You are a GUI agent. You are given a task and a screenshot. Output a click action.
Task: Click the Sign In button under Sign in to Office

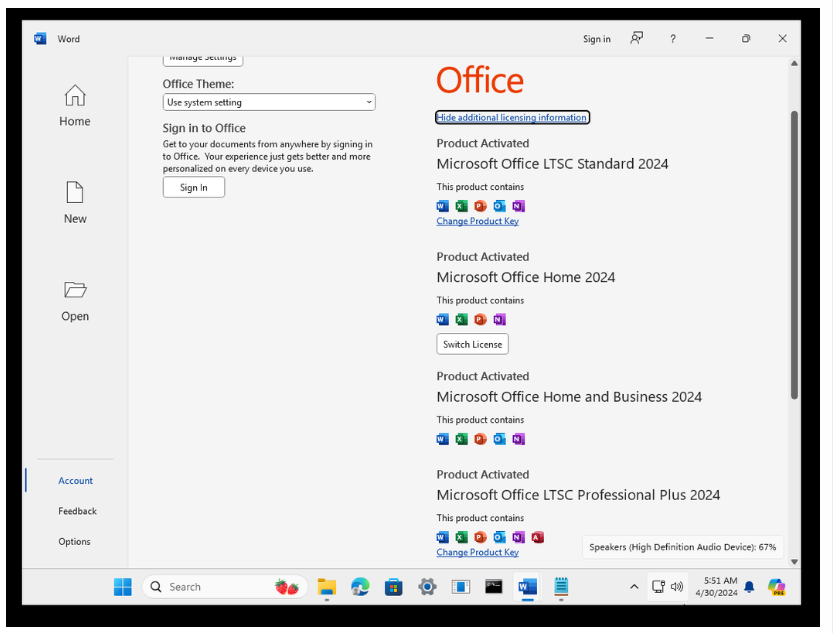click(x=193, y=187)
